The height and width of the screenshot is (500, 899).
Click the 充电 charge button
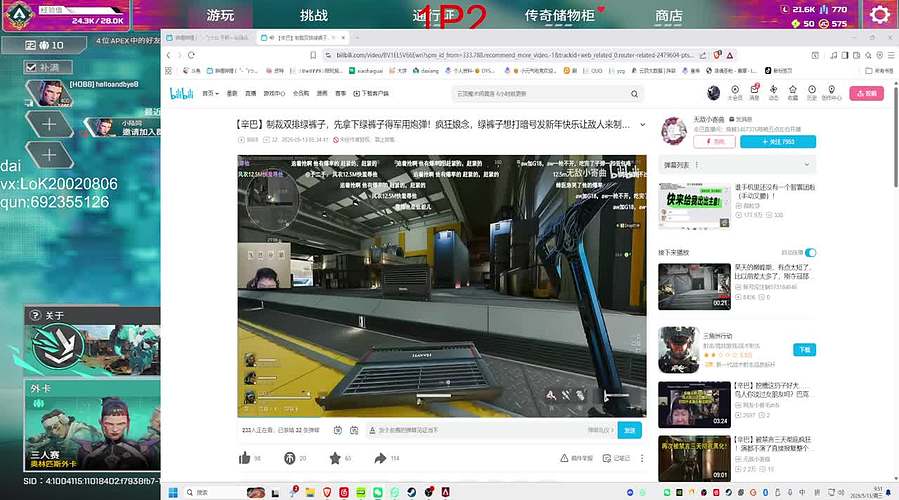(x=714, y=142)
